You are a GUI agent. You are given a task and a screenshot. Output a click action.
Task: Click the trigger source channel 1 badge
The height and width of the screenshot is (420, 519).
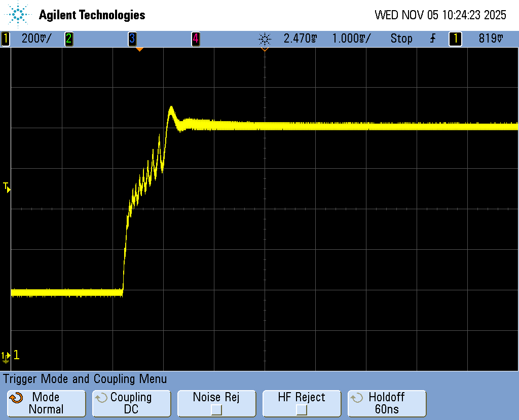(x=455, y=39)
